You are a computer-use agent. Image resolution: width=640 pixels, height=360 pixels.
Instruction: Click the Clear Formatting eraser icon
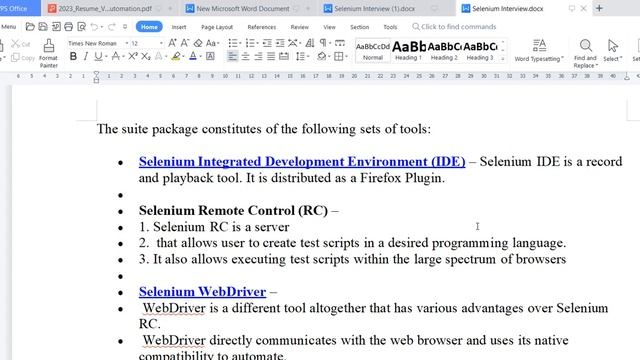[x=198, y=43]
